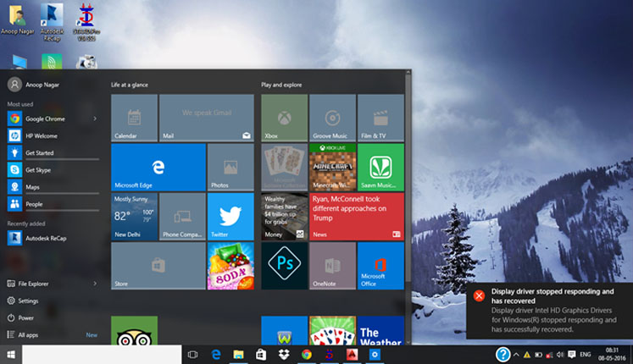The height and width of the screenshot is (364, 633).
Task: Open the Mail tile
Action: click(207, 118)
